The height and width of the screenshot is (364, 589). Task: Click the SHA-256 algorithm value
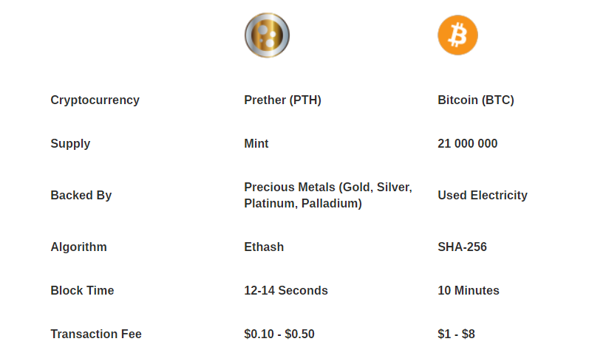point(463,247)
